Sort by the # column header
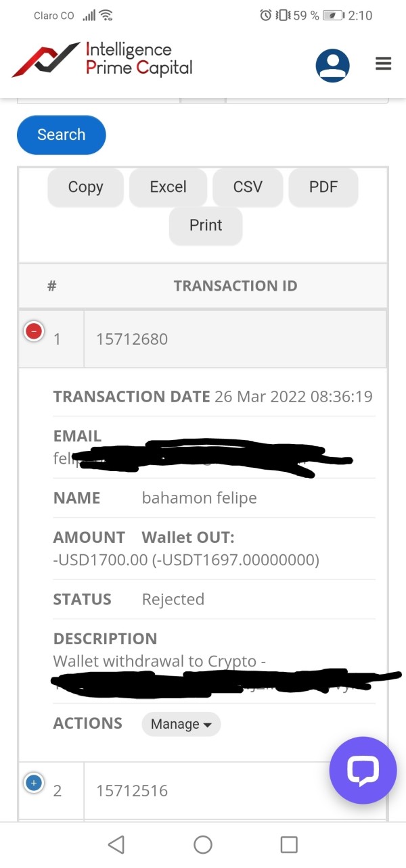 tap(51, 286)
